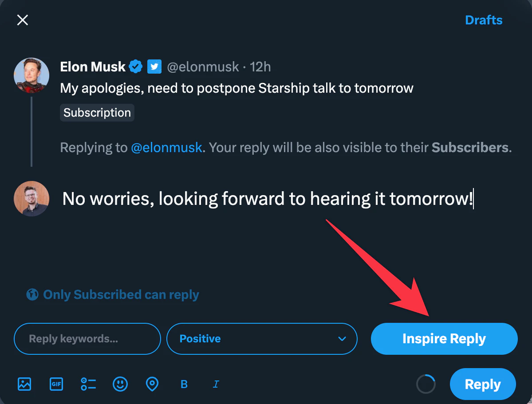Post the reply with the Reply button
This screenshot has height=404, width=532.
(482, 384)
